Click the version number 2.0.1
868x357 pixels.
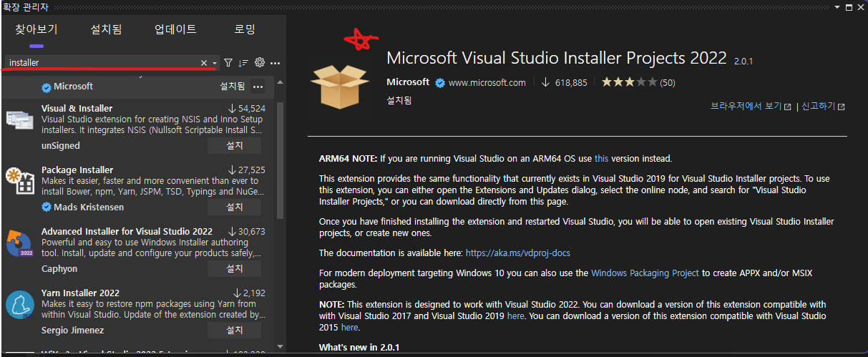(743, 62)
